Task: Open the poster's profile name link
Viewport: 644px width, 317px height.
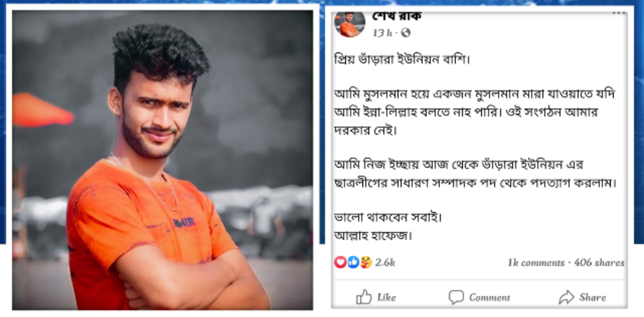Action: point(397,17)
